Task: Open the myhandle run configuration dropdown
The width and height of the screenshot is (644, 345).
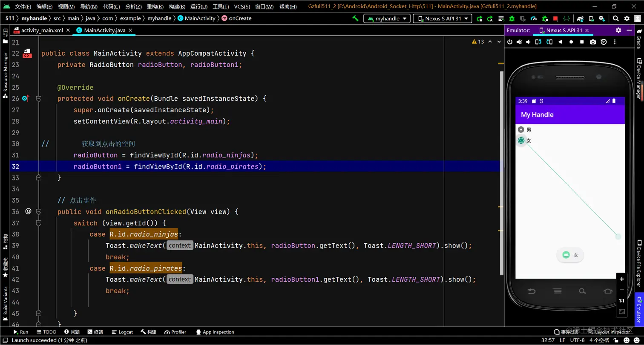Action: [387, 18]
